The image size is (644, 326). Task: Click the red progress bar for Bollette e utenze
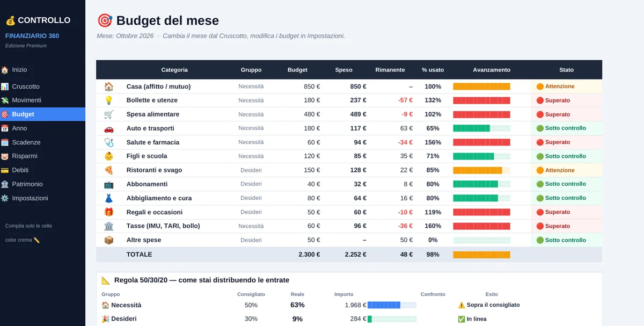coord(481,100)
